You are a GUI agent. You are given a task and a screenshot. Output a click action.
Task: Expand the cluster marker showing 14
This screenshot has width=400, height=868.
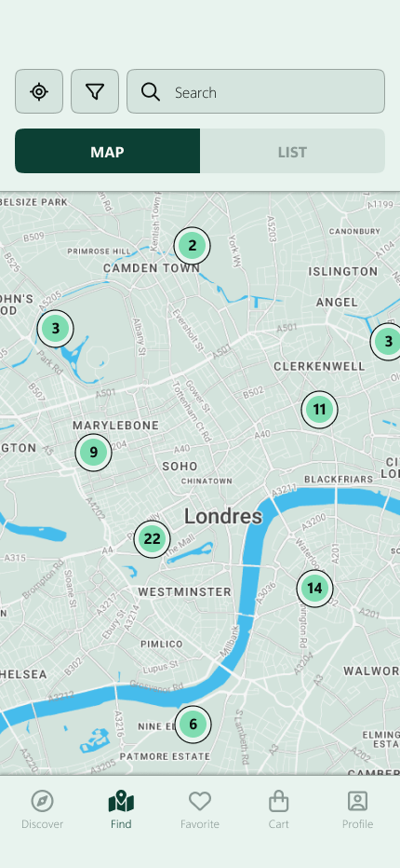314,589
